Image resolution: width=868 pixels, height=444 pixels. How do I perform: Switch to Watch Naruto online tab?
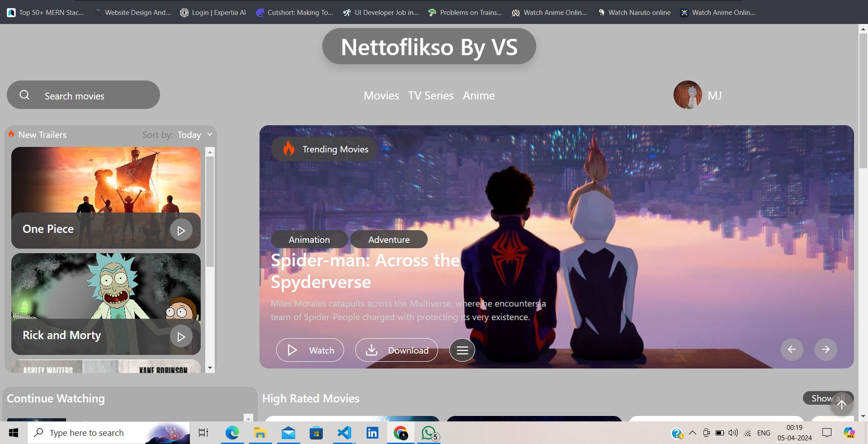[x=634, y=12]
